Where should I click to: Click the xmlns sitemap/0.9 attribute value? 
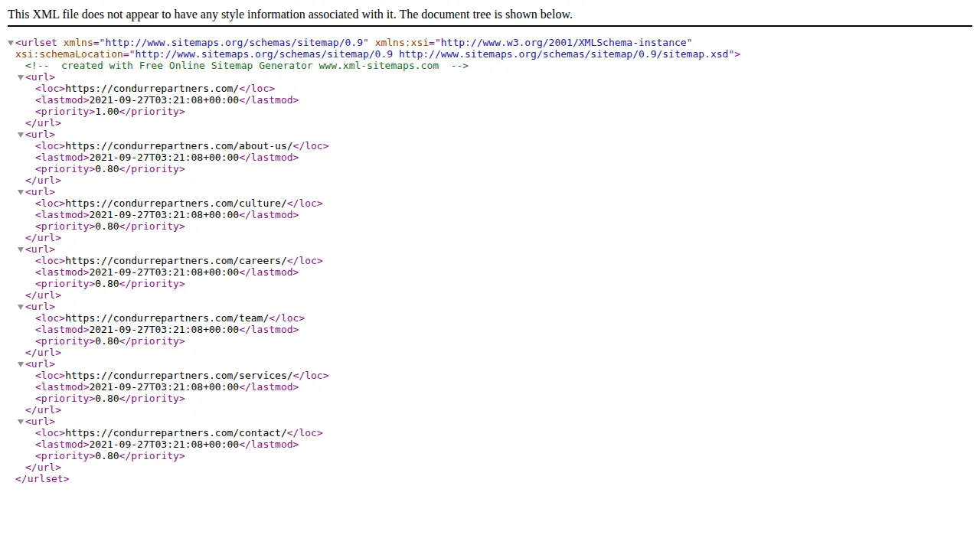[234, 43]
